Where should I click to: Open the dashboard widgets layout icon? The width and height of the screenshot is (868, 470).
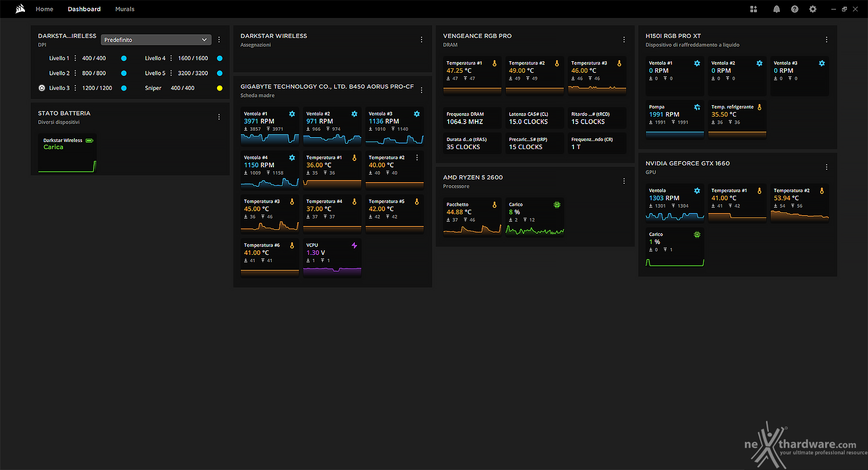pos(754,9)
